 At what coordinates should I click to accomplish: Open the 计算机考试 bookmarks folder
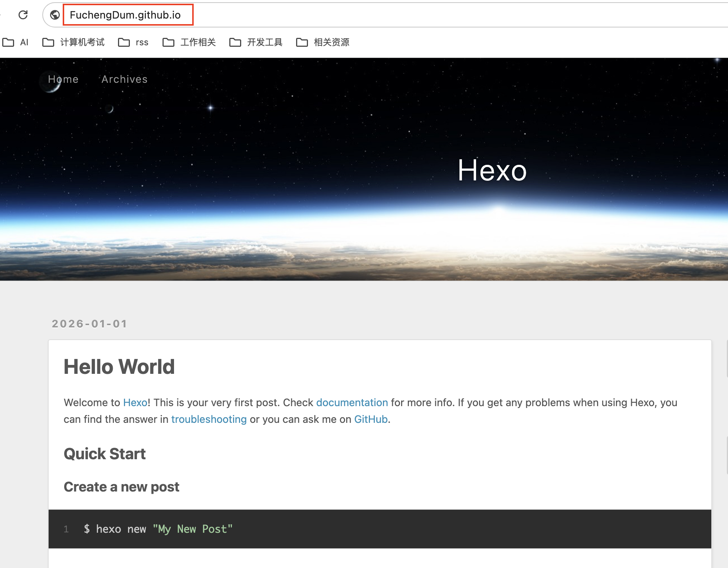tap(73, 42)
